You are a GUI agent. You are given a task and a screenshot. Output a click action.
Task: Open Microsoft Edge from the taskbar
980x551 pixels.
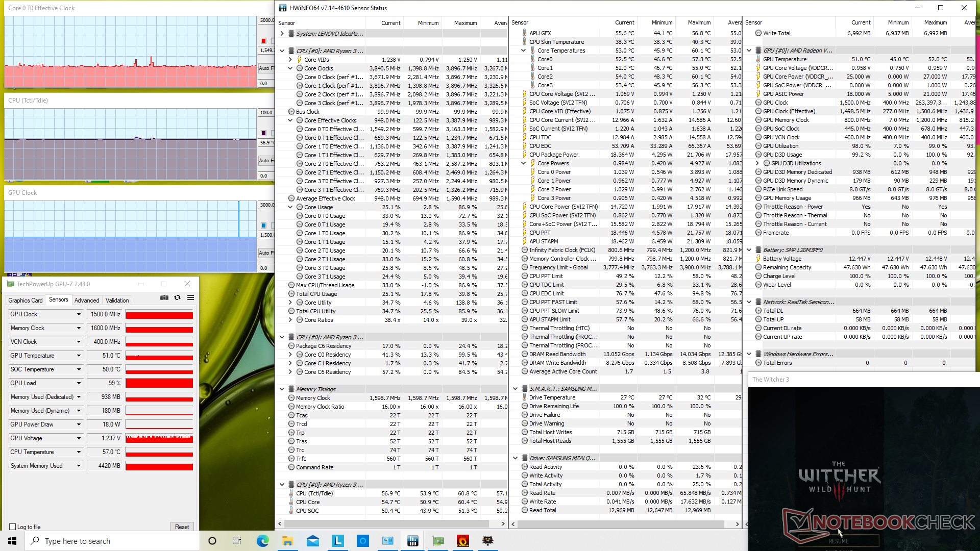point(263,541)
